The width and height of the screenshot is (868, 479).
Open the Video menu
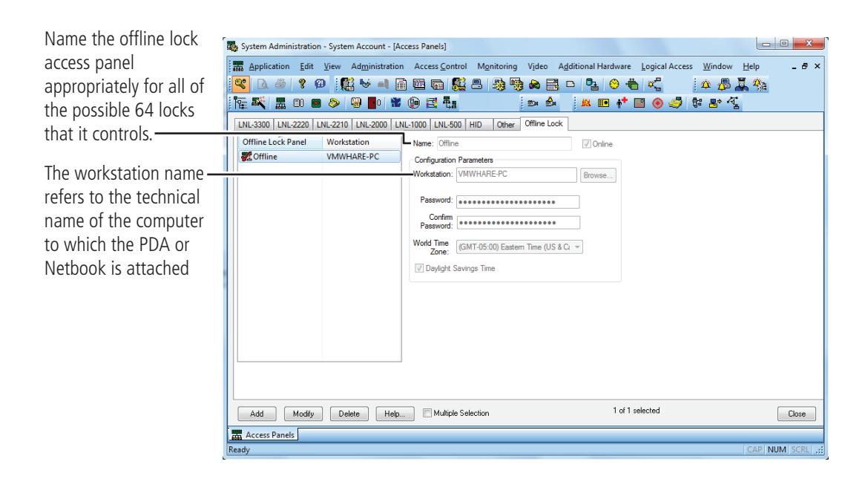(x=538, y=67)
